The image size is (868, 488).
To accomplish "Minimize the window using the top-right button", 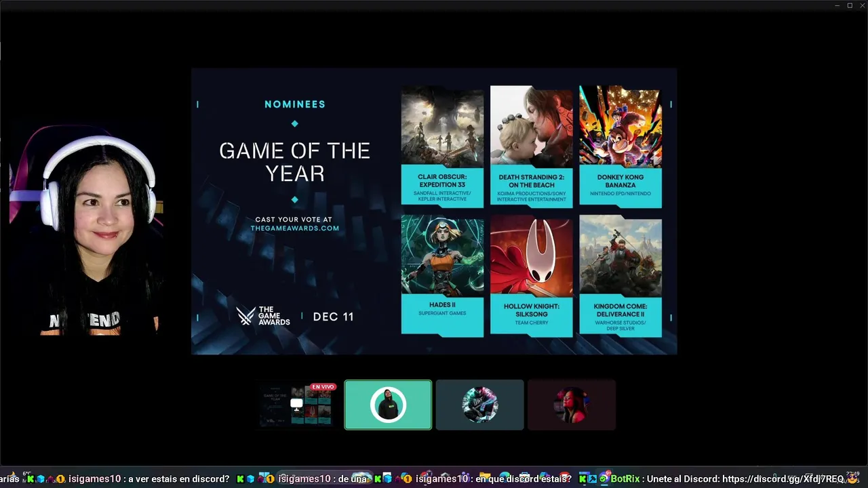I will coord(837,5).
